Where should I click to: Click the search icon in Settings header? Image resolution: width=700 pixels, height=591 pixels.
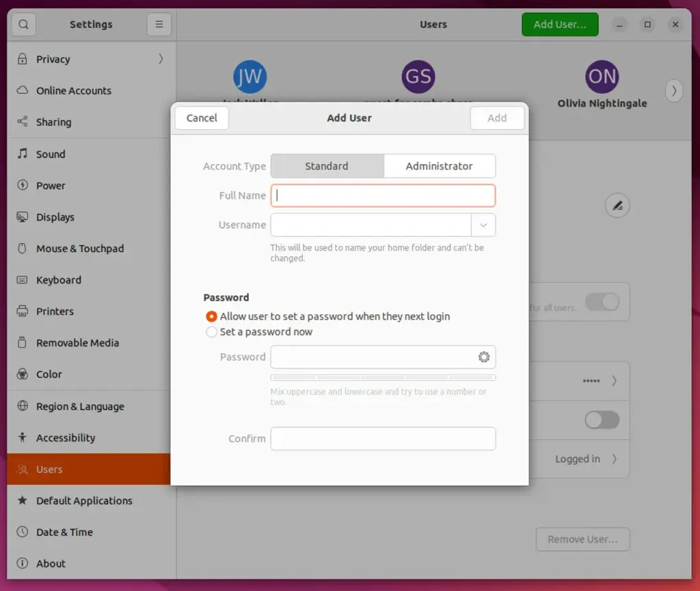point(23,25)
